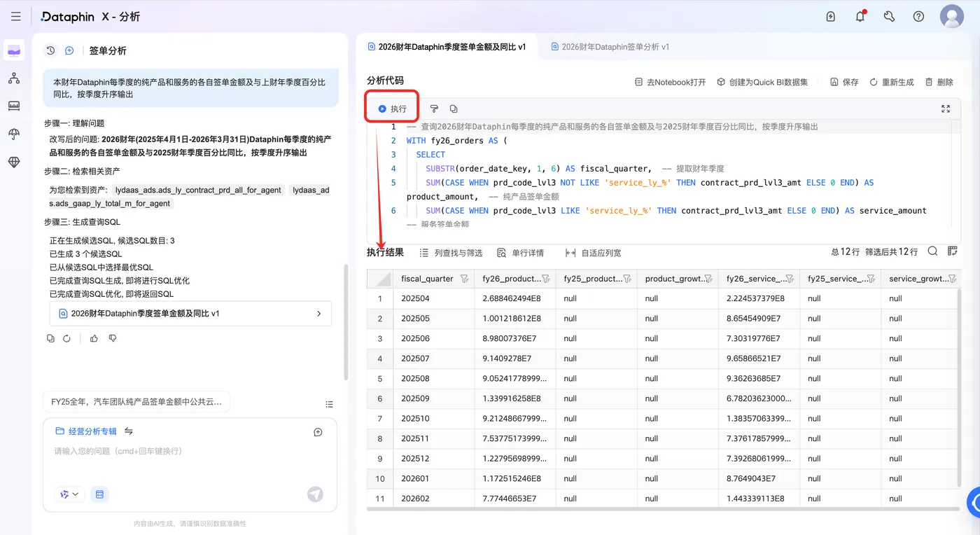Select cell 202504 in fiscal_quarter column
Screen dimensions: 980x535
tap(433, 298)
